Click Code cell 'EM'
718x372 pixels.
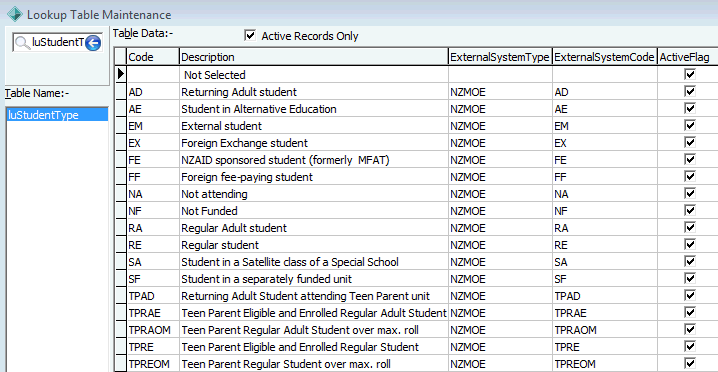click(152, 126)
